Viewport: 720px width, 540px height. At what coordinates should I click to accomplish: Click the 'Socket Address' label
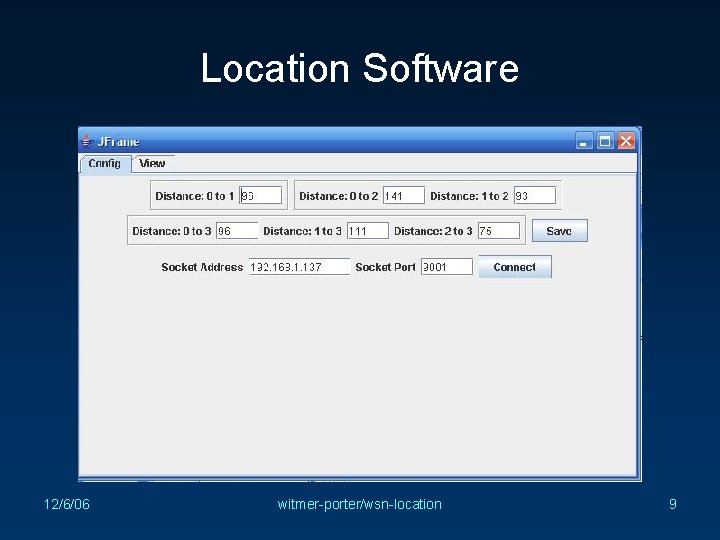[202, 267]
